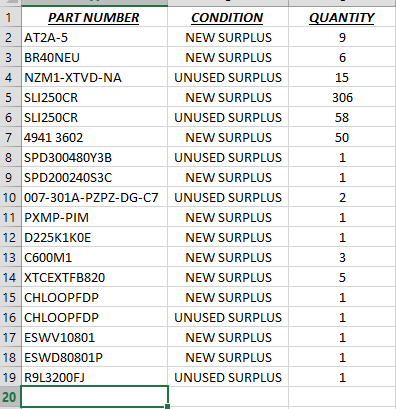396x409 pixels.
Task: Select CHLOOPFDP cell in row 15
Action: pyautogui.click(x=94, y=297)
